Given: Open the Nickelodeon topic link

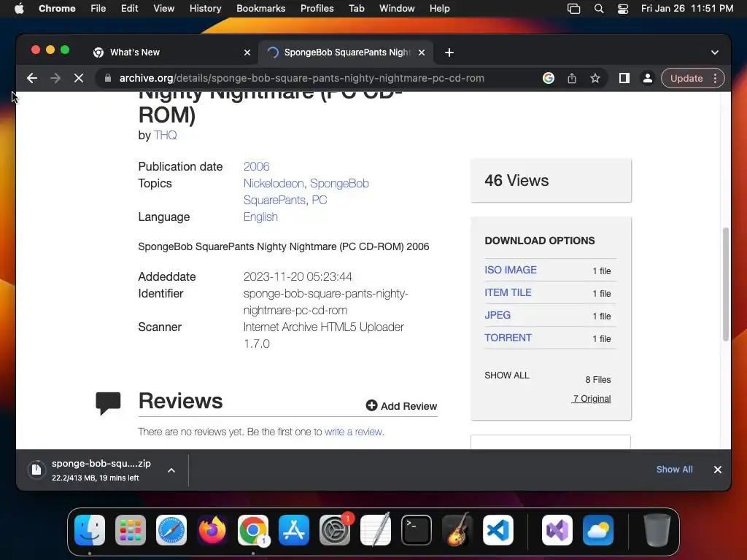Looking at the screenshot, I should tap(274, 183).
